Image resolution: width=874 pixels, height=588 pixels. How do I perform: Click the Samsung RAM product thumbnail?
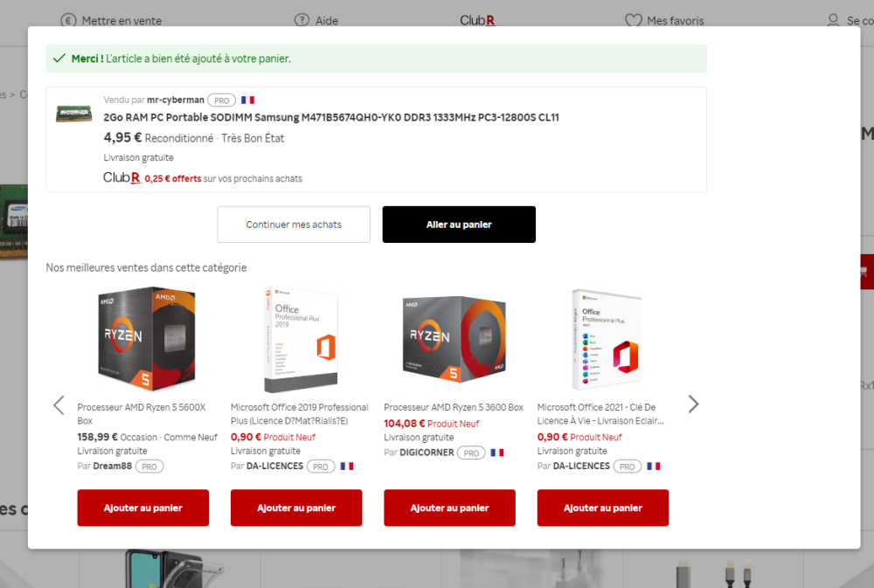pos(73,113)
